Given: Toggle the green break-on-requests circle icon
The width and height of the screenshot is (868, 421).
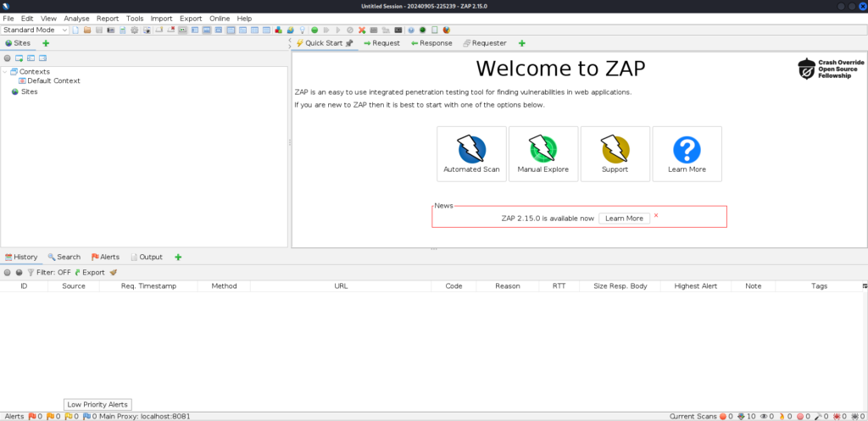Looking at the screenshot, I should [314, 30].
